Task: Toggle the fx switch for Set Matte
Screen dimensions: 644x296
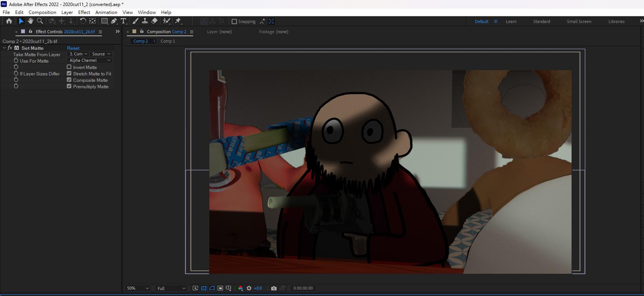Action: coord(10,48)
